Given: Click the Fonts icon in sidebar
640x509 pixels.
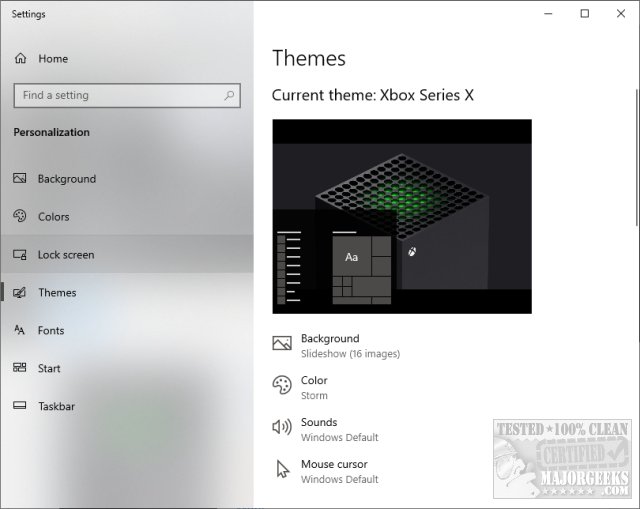Looking at the screenshot, I should click(x=20, y=330).
